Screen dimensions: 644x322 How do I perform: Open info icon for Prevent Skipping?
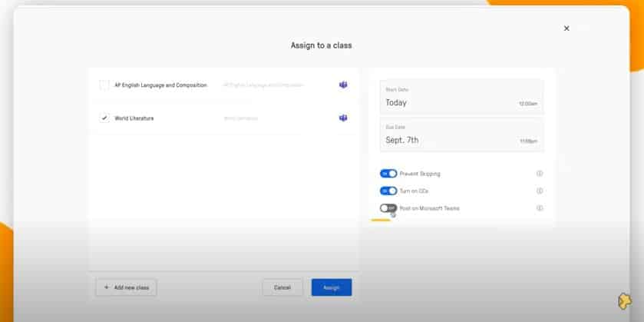click(x=540, y=174)
